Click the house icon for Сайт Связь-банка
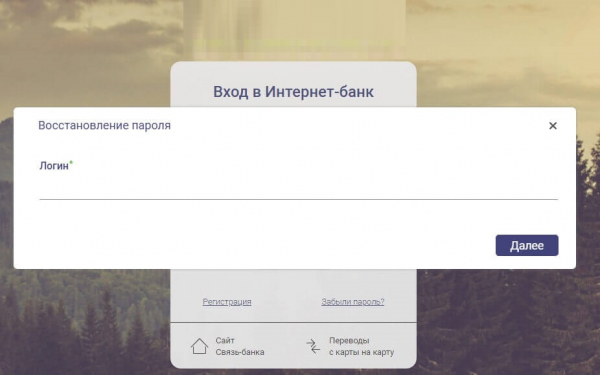The image size is (600, 375). (x=199, y=346)
